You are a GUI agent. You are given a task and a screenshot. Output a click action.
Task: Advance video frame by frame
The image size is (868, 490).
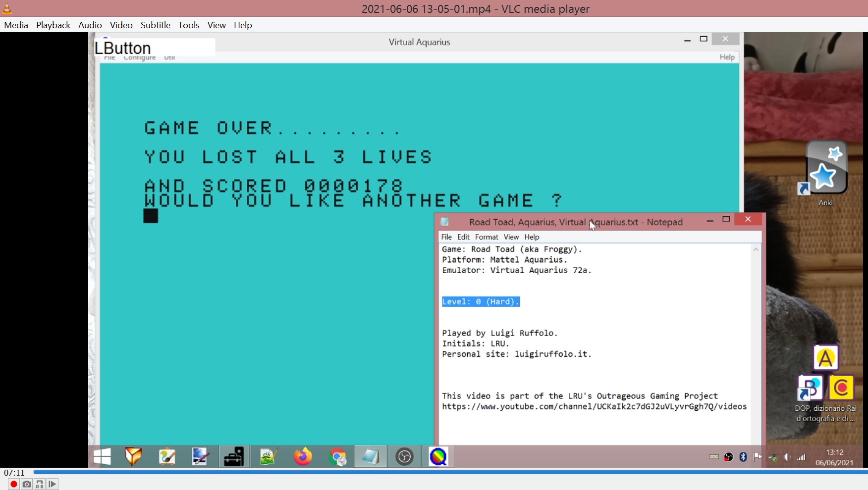coord(53,484)
